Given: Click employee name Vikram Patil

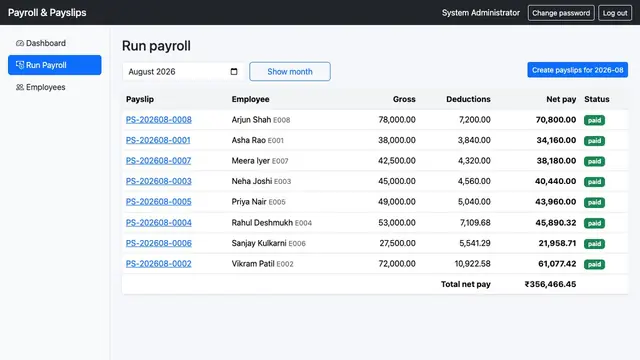Looking at the screenshot, I should (253, 264).
